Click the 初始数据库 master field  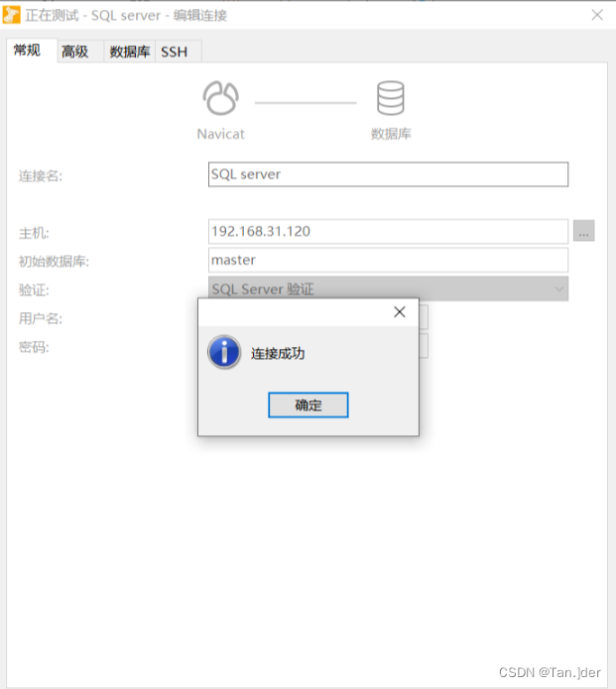[388, 260]
